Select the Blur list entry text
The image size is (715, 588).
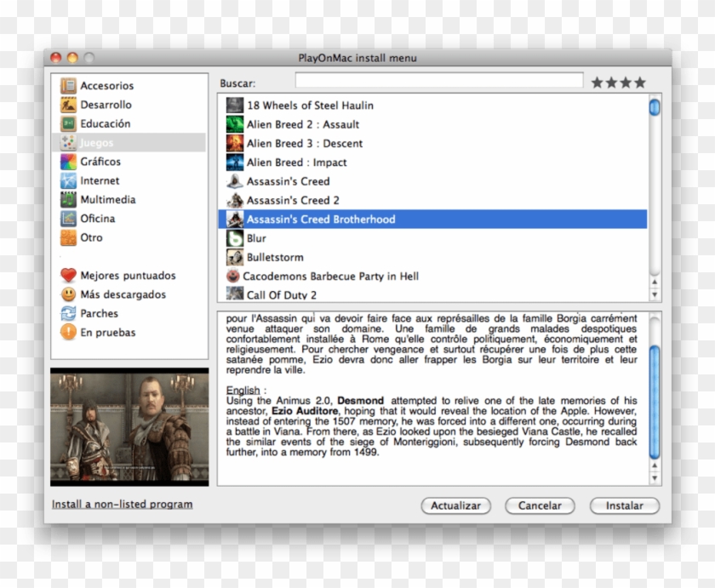click(x=256, y=238)
